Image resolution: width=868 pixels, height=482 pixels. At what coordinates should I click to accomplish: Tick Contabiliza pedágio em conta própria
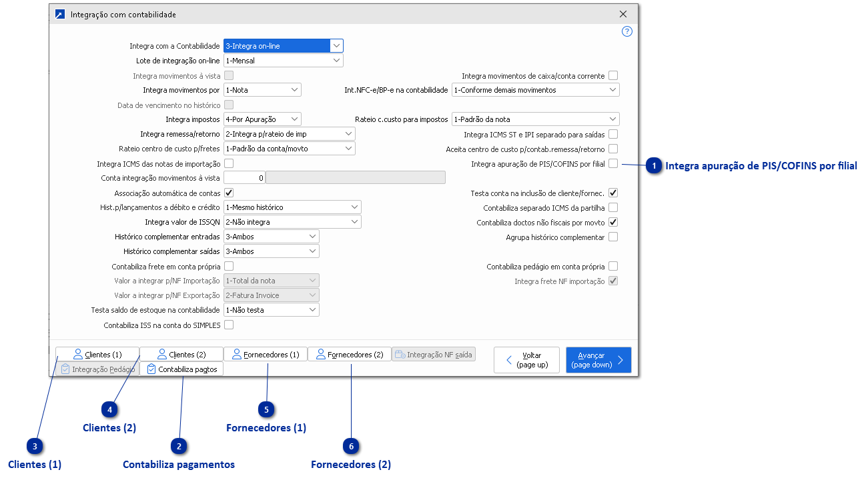tap(613, 266)
